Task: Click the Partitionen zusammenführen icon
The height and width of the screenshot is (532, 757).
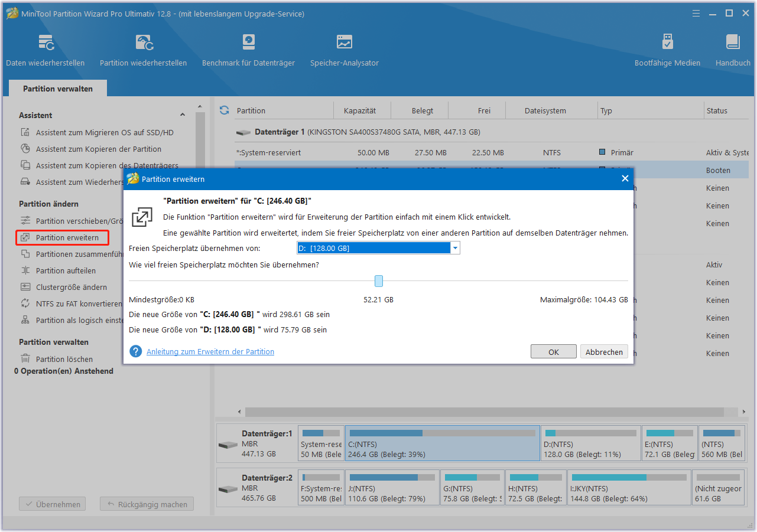Action: click(x=25, y=254)
